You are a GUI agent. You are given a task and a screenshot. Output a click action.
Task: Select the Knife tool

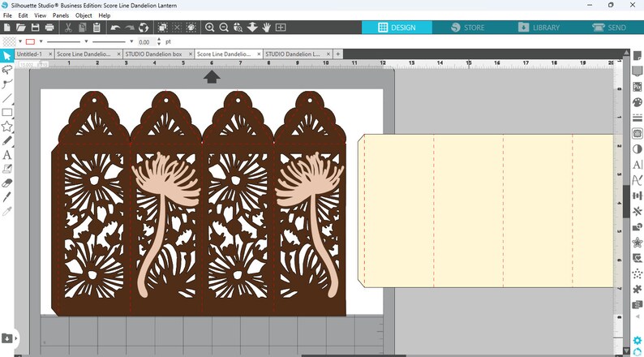coord(7,197)
